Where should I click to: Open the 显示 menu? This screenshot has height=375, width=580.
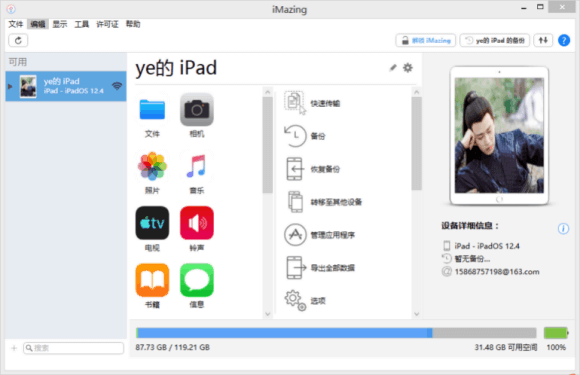[x=60, y=24]
